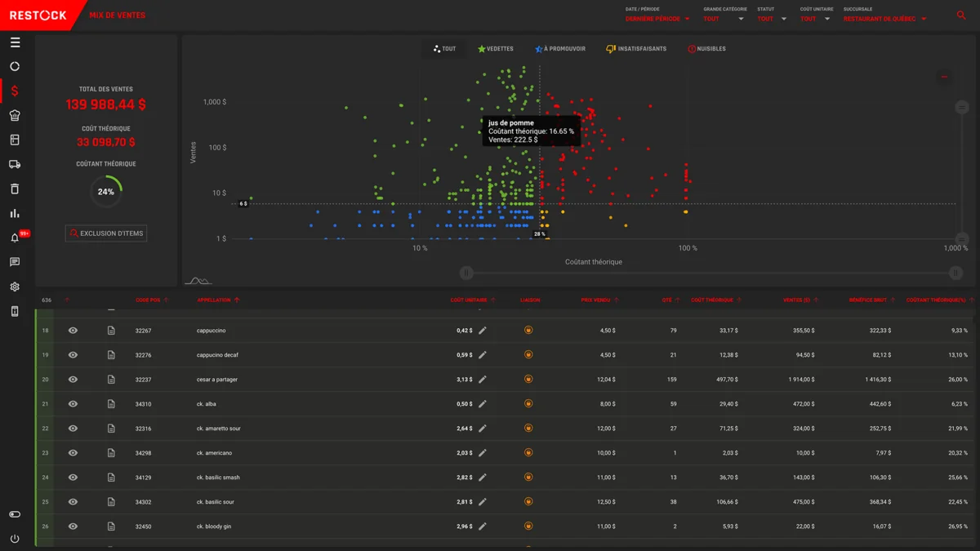Toggle visibility eye for cappuccino row
The width and height of the screenshot is (980, 551).
pos(73,331)
